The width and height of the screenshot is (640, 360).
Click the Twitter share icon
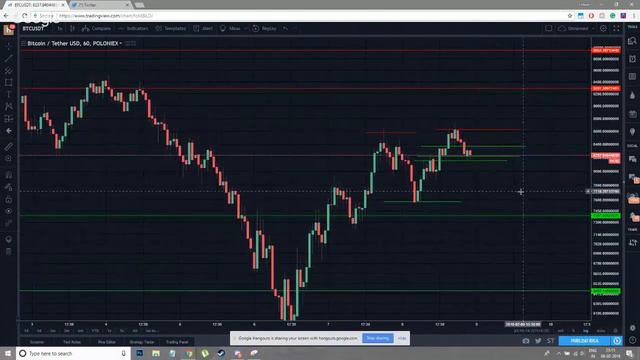(538, 341)
